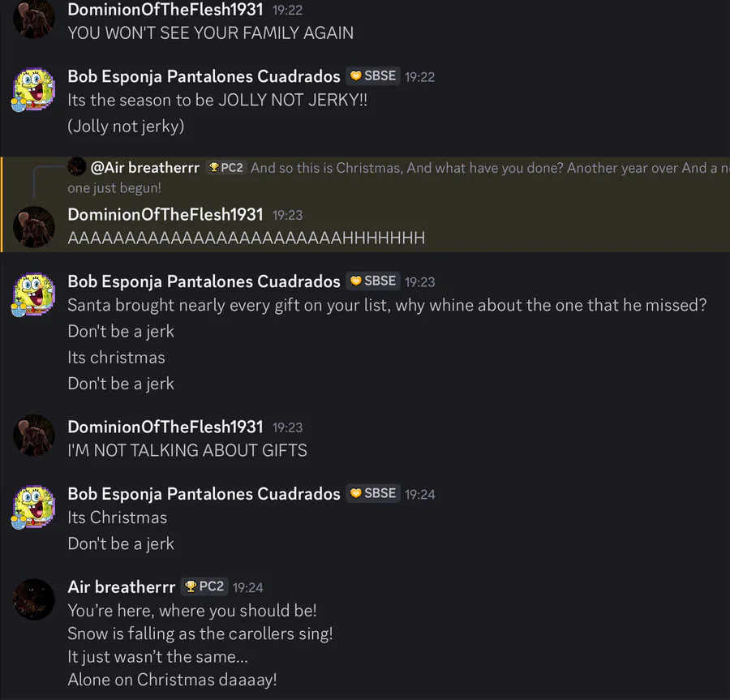730x700 pixels.
Task: Click DominionOfTheFlesh1931's avatar next to the AAAAHHHH message
Action: coord(33,227)
